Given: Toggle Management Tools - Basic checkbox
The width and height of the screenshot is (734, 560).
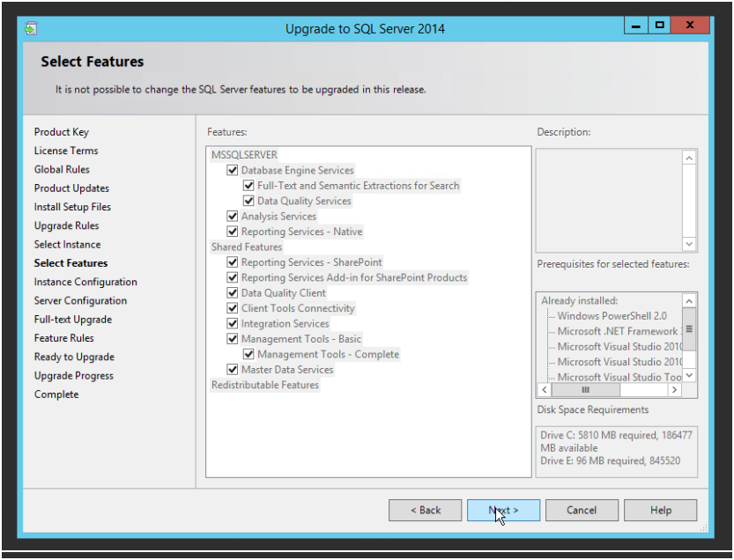Looking at the screenshot, I should [233, 339].
